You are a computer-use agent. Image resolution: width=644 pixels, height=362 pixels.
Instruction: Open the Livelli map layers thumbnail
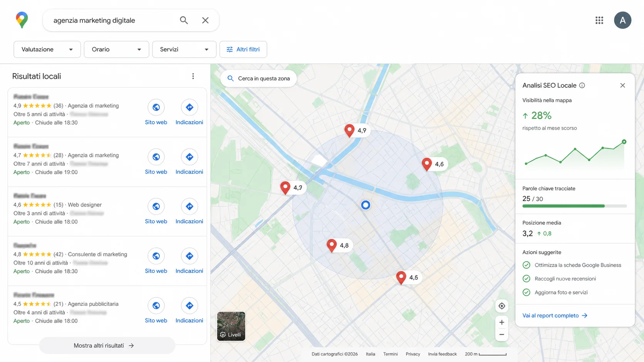coord(231,326)
